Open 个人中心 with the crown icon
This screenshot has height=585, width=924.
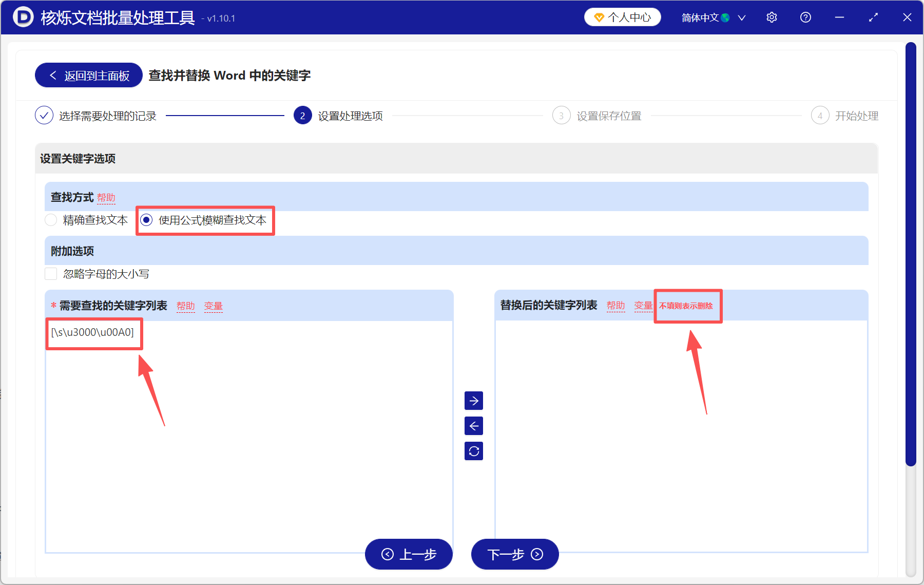point(622,17)
